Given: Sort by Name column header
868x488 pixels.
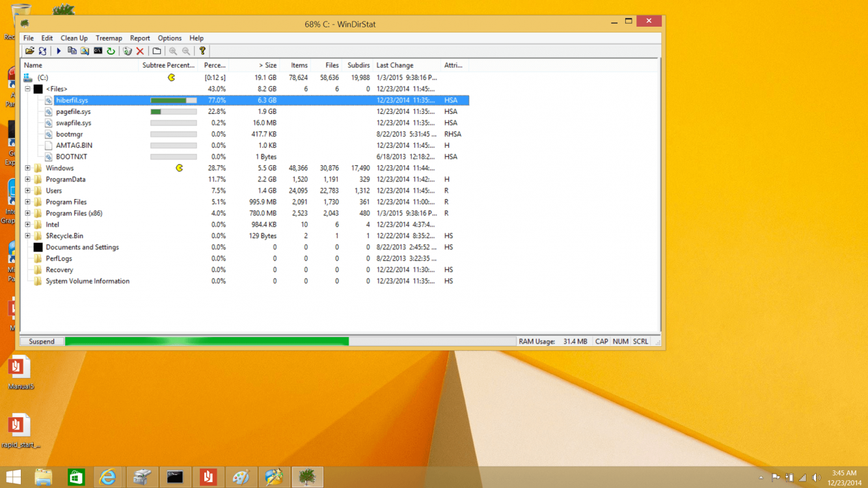Looking at the screenshot, I should (81, 65).
